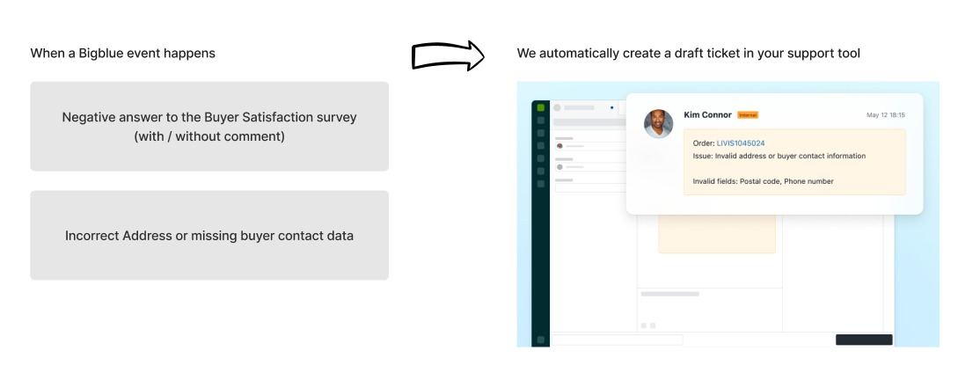
Task: Select the Incorrect Address event card
Action: 209,236
